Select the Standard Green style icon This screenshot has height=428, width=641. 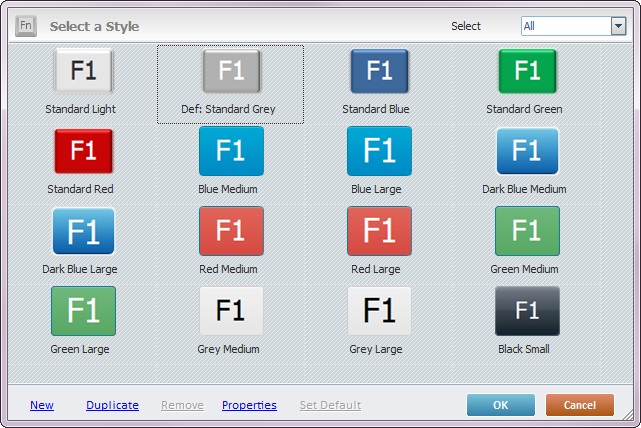click(527, 71)
